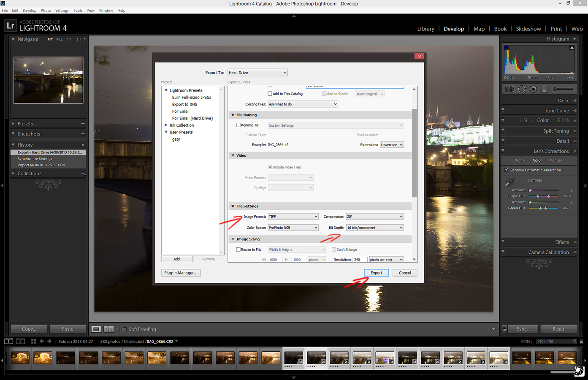Adjust the Green Hue slider

coord(543,208)
